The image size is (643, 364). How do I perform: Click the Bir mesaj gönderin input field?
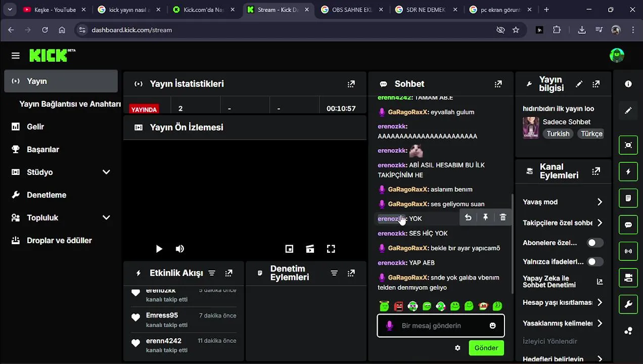(x=441, y=326)
